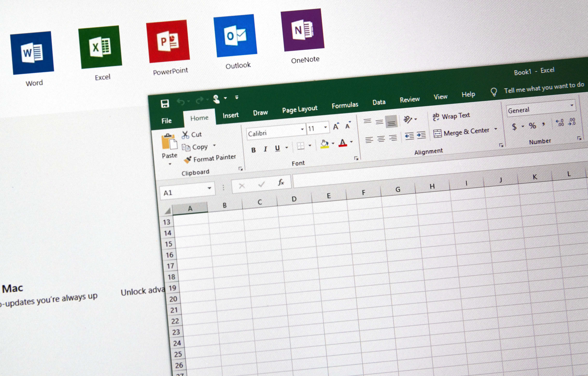Apply the Percent Style number format
Screen dimensions: 588x376
click(532, 125)
